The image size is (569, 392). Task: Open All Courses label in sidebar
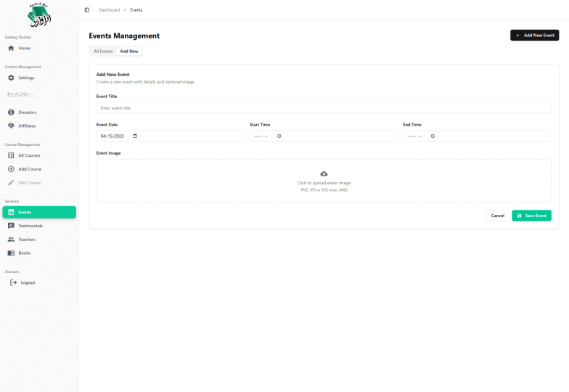[x=29, y=155]
